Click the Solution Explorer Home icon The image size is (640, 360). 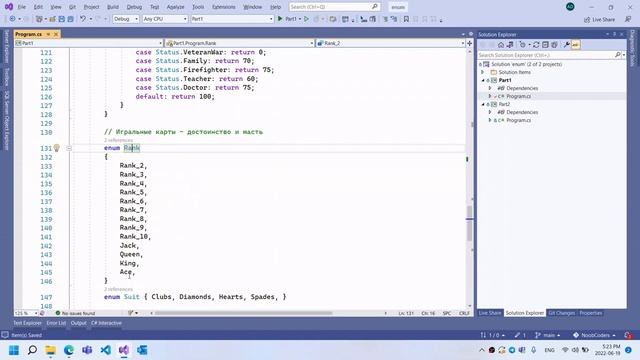click(501, 45)
